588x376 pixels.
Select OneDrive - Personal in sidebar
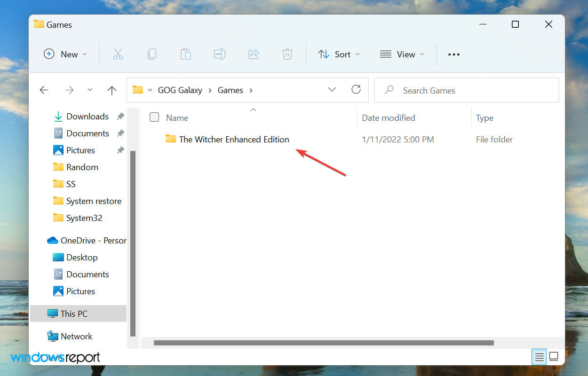[87, 240]
